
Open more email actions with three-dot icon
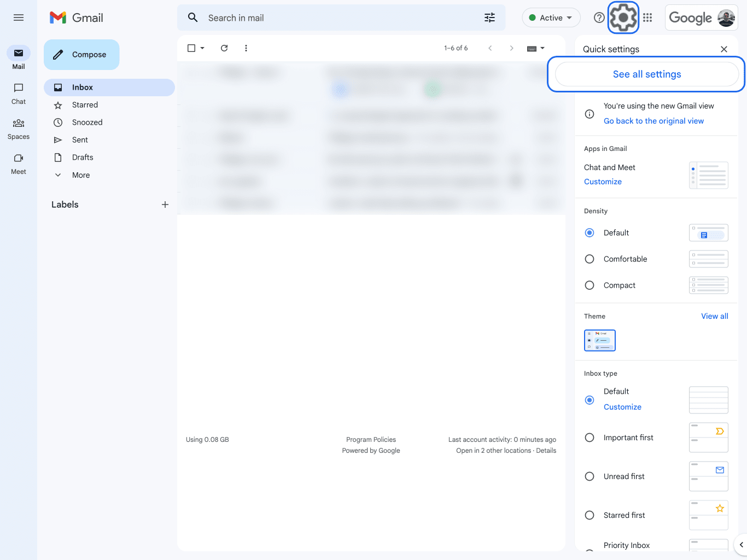coord(246,48)
